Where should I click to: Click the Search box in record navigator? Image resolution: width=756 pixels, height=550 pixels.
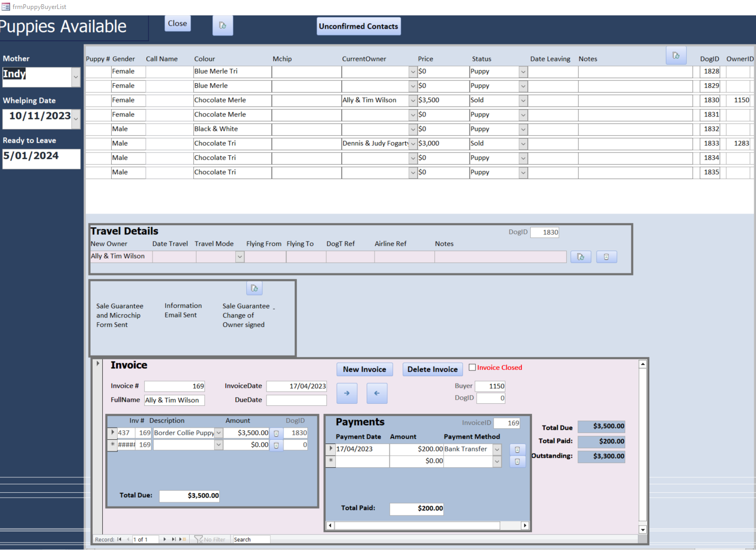(x=251, y=539)
